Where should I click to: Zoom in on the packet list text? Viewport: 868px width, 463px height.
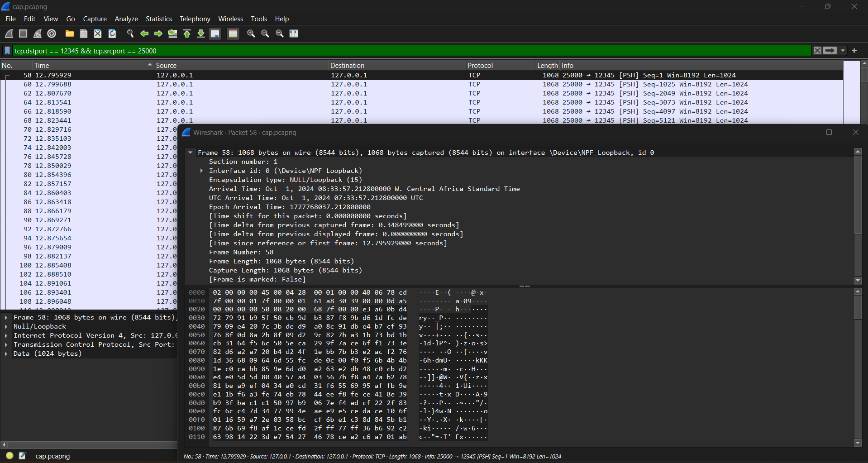(251, 33)
